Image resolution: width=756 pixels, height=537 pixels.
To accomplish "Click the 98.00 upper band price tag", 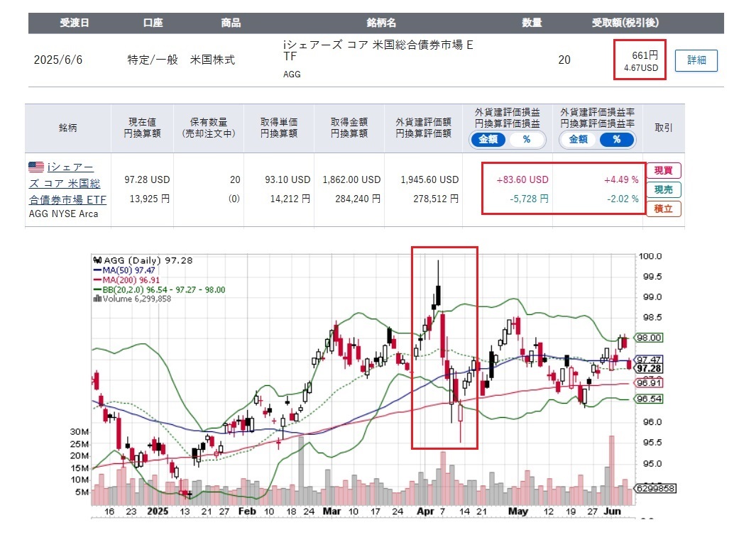I will (649, 338).
